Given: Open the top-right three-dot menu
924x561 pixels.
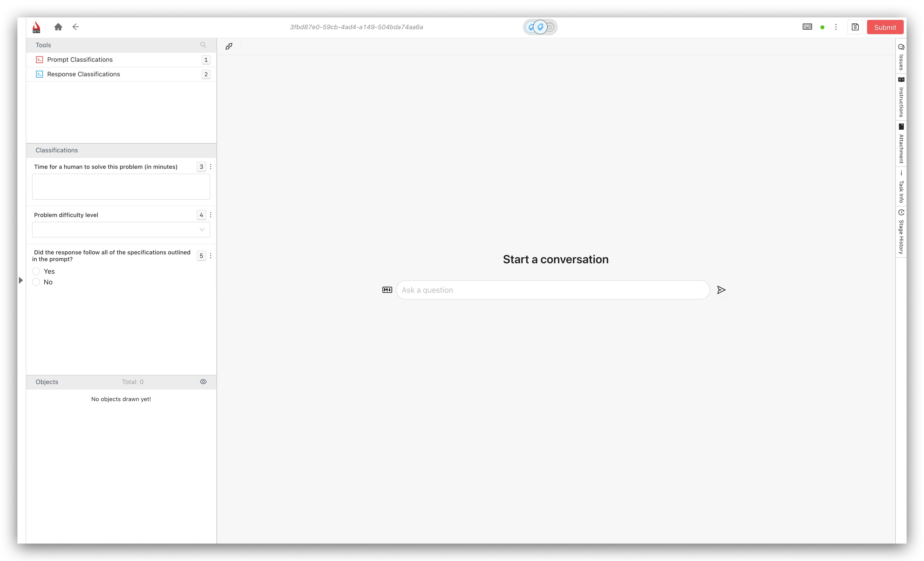Looking at the screenshot, I should 836,27.
